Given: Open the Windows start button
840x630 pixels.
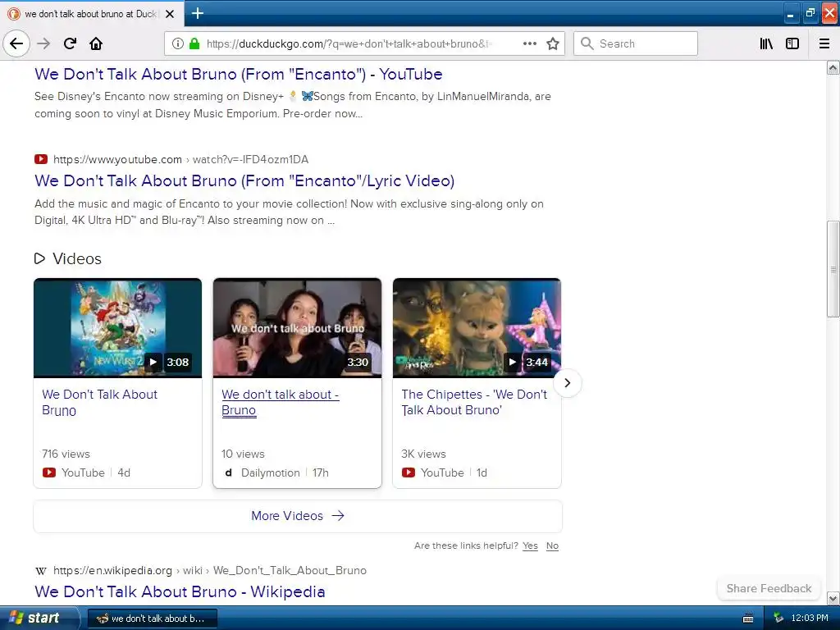Looking at the screenshot, I should pos(39,619).
